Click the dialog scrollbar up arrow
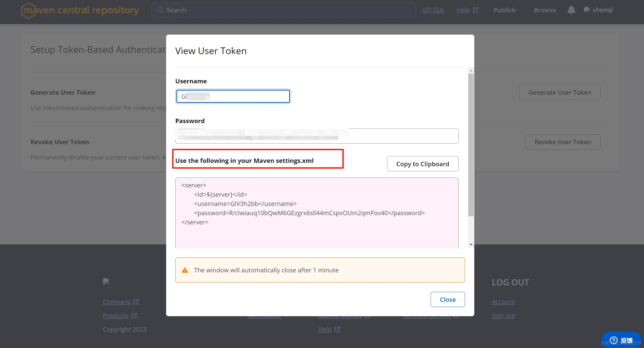Viewport: 644px width, 348px height. tap(471, 71)
